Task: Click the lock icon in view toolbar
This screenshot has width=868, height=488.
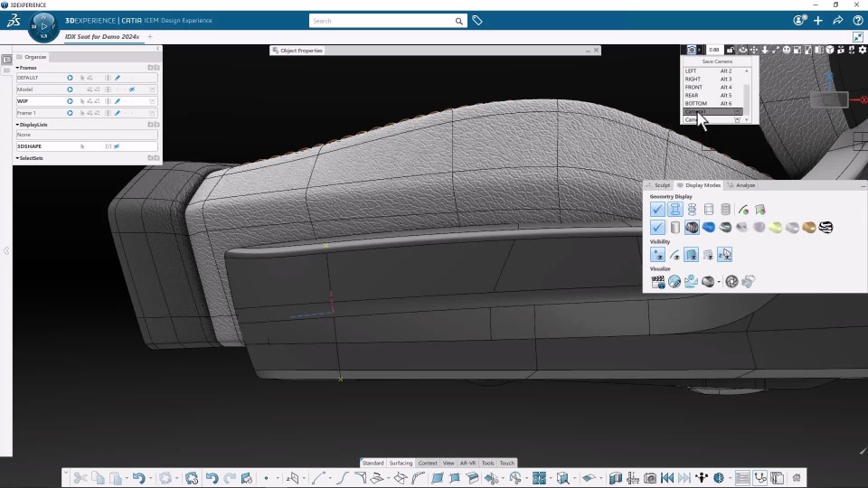Action: click(731, 50)
